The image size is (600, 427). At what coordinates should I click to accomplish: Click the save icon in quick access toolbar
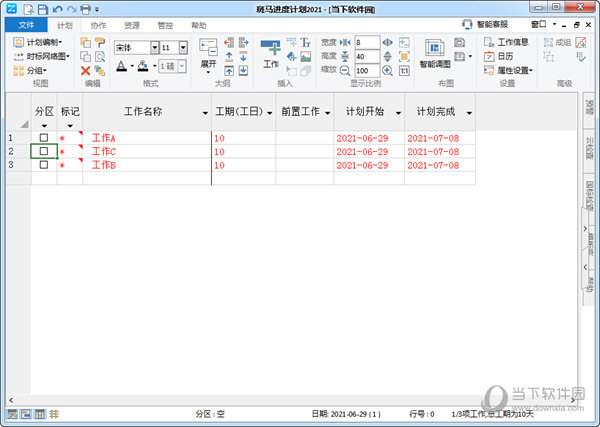(x=42, y=8)
